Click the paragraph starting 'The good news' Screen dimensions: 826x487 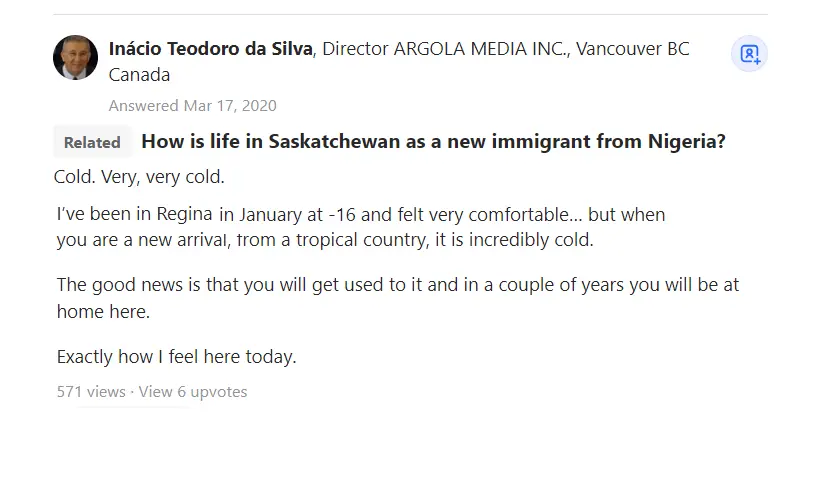coord(398,298)
